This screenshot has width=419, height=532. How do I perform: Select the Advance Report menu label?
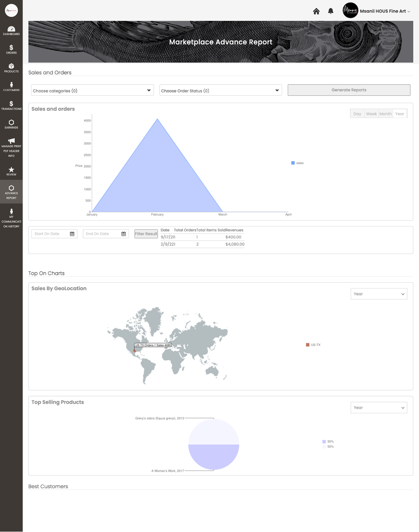[x=11, y=196]
